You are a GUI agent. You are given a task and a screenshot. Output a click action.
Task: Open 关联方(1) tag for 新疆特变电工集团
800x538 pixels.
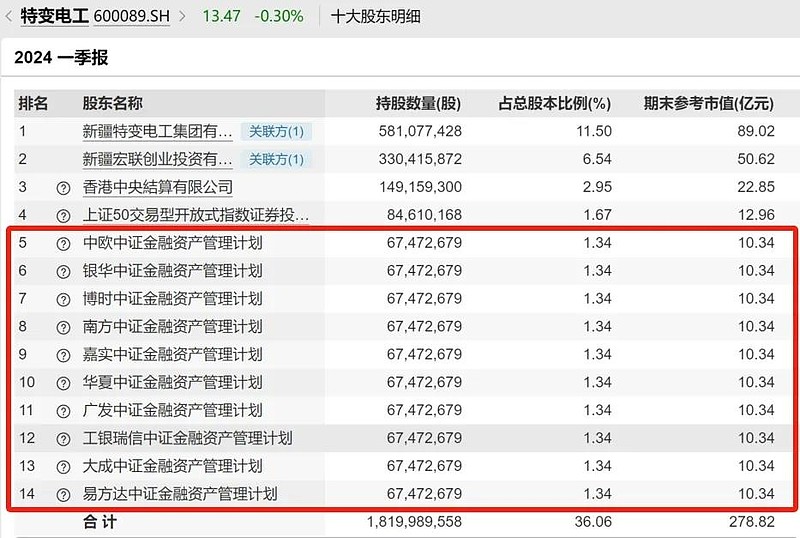click(276, 132)
